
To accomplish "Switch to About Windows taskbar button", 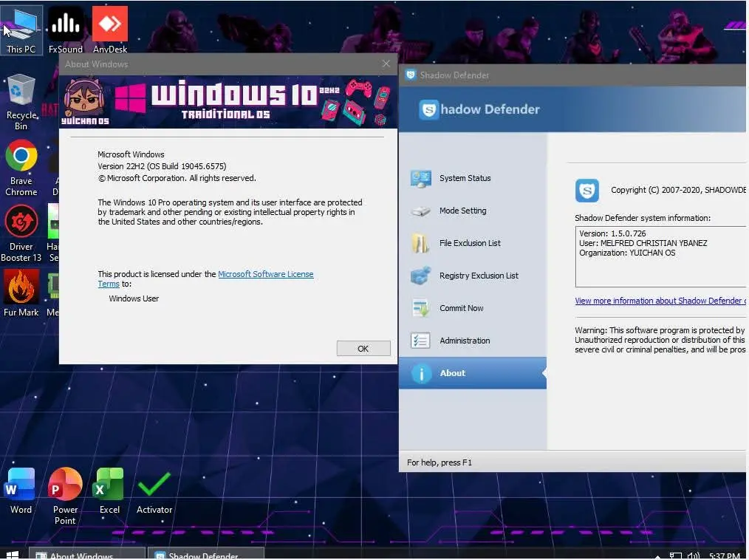I will (87, 554).
